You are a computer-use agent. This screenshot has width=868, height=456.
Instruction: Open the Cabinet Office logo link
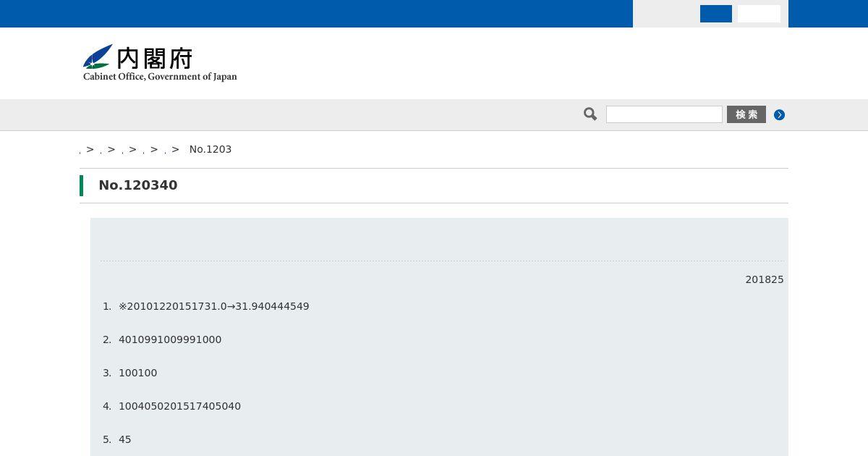pyautogui.click(x=160, y=63)
